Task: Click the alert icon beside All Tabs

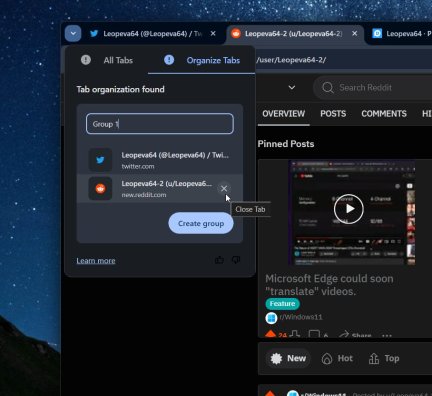Action: pyautogui.click(x=86, y=60)
